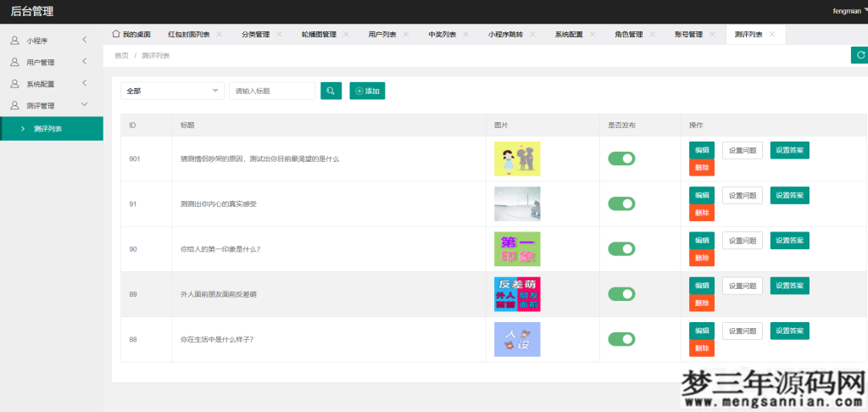This screenshot has height=412, width=868.
Task: Click 设置答案 for ID 901
Action: [790, 150]
